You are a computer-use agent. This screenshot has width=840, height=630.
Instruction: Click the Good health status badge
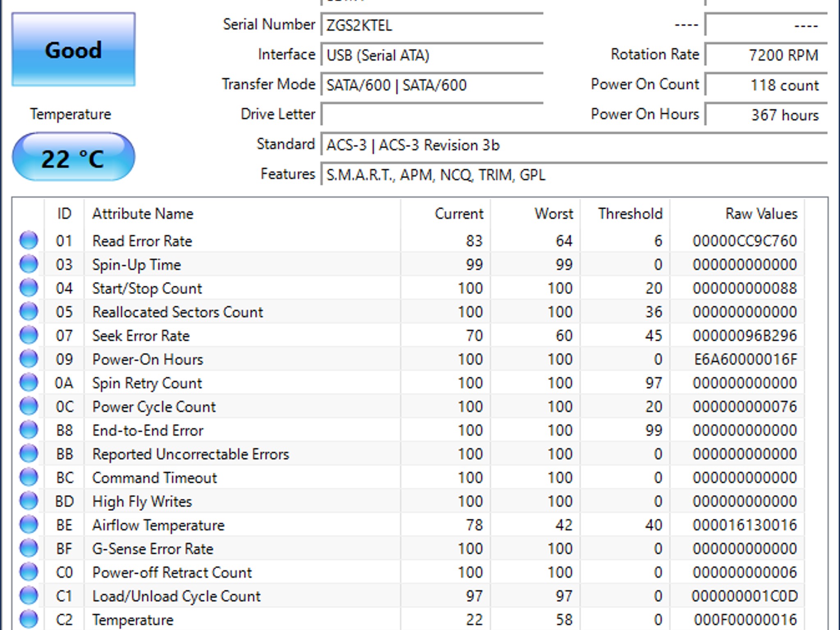tap(74, 50)
